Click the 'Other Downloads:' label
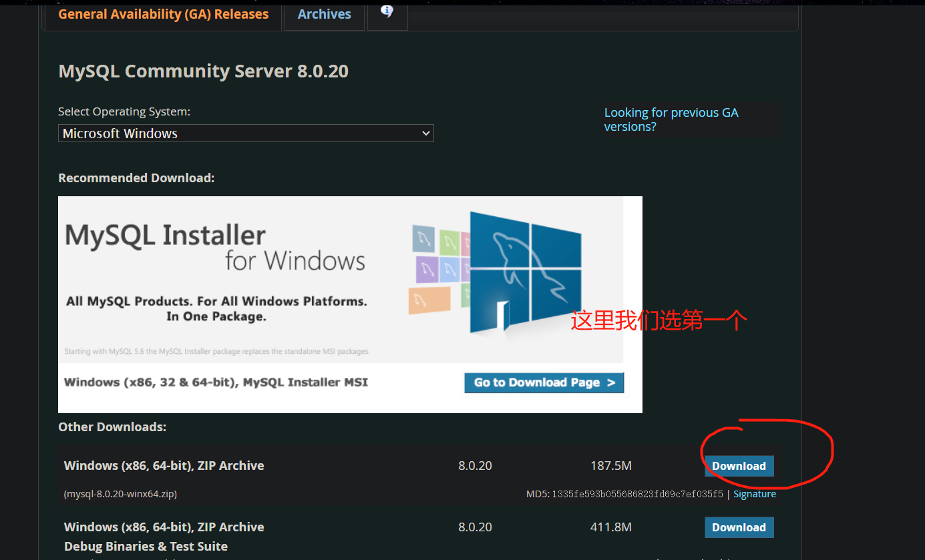 pos(112,427)
